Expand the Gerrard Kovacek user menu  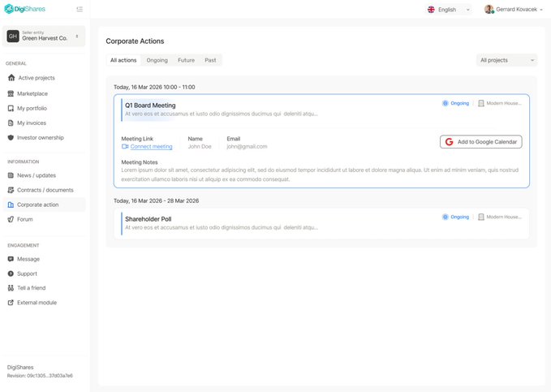(x=514, y=10)
